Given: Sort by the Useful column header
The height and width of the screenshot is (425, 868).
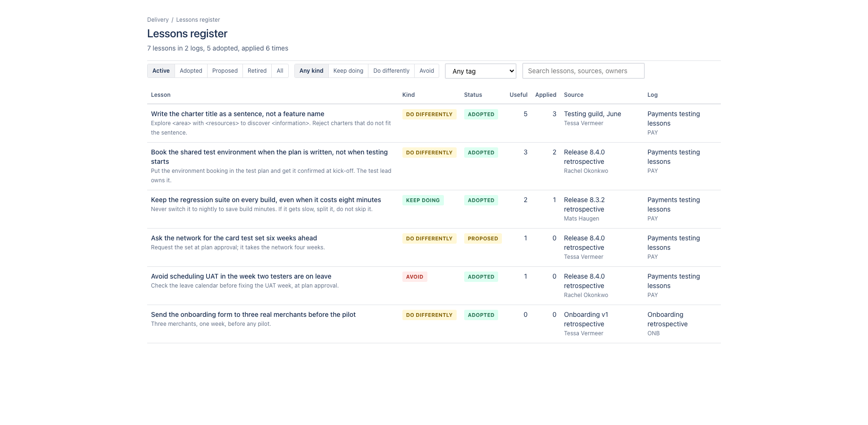Looking at the screenshot, I should click(x=518, y=95).
